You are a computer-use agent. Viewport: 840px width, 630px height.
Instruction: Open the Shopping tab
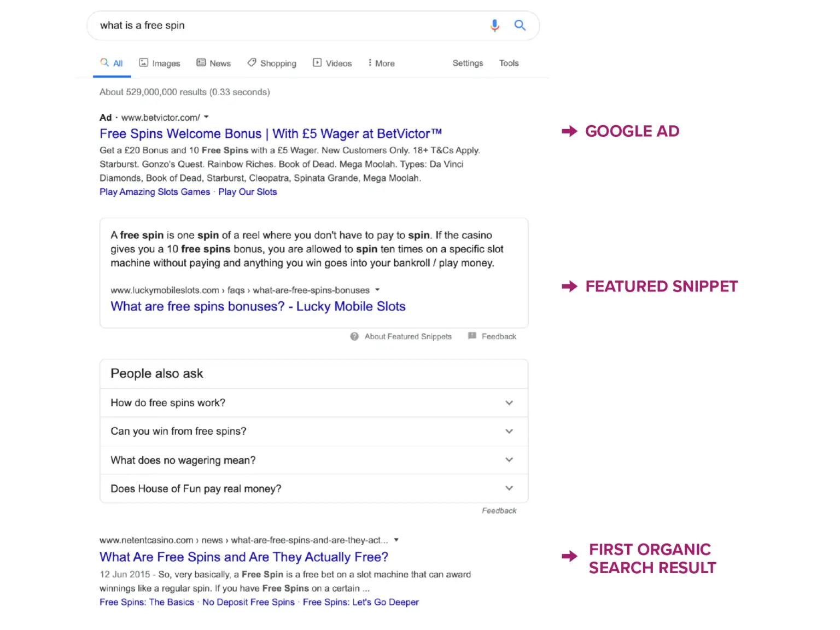pyautogui.click(x=272, y=63)
